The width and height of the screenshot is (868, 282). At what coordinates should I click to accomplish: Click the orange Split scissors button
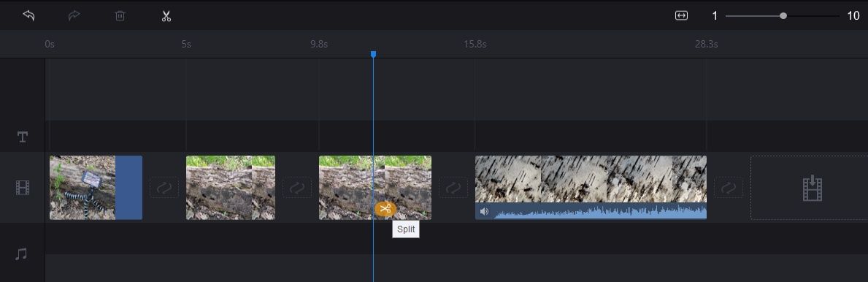tap(385, 209)
